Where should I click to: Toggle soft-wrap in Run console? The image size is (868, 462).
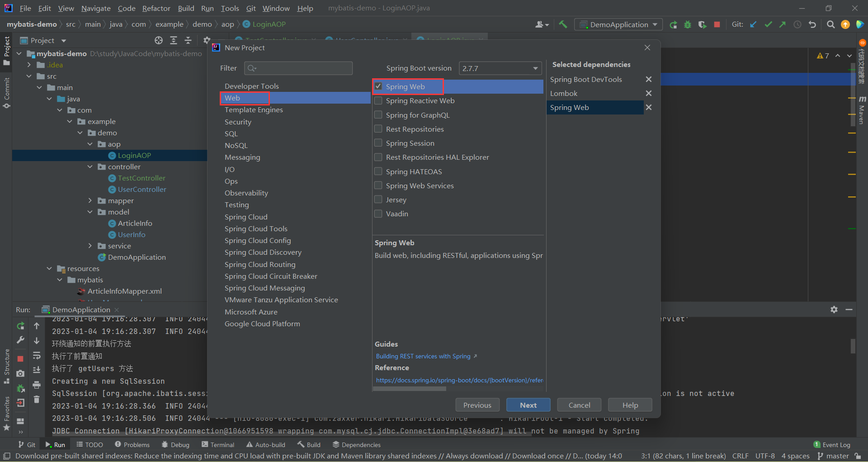pyautogui.click(x=37, y=355)
